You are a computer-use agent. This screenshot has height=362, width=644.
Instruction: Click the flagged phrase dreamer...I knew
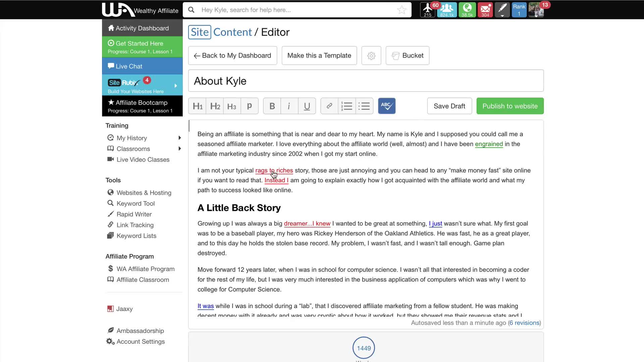click(x=307, y=224)
